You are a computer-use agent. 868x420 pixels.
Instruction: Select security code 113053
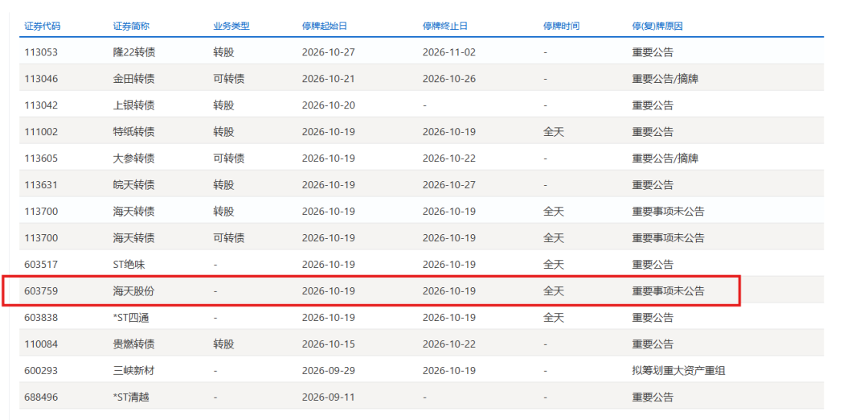point(41,52)
